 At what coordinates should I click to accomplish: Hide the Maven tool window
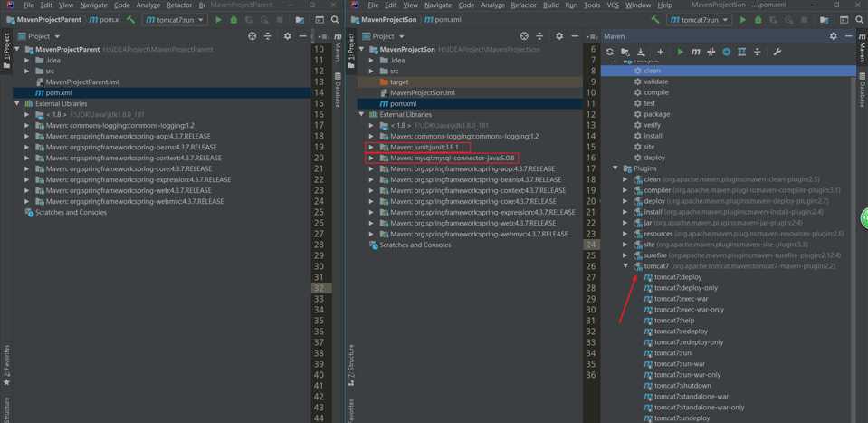(849, 36)
